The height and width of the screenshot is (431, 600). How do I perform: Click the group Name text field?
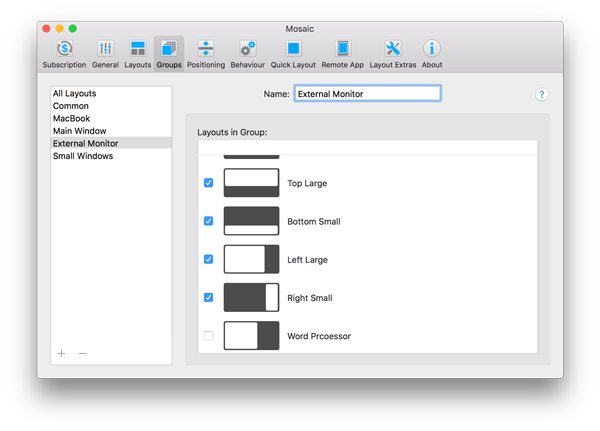(366, 94)
